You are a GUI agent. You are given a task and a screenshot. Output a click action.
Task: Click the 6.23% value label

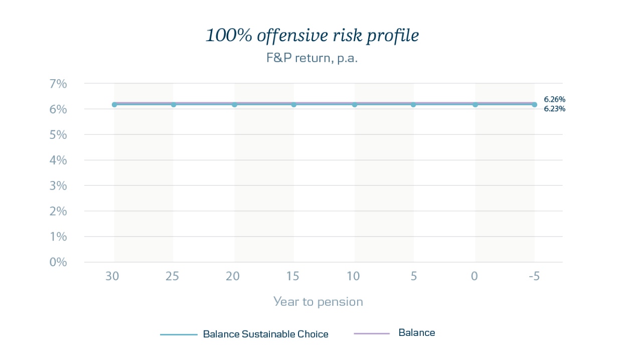point(554,109)
